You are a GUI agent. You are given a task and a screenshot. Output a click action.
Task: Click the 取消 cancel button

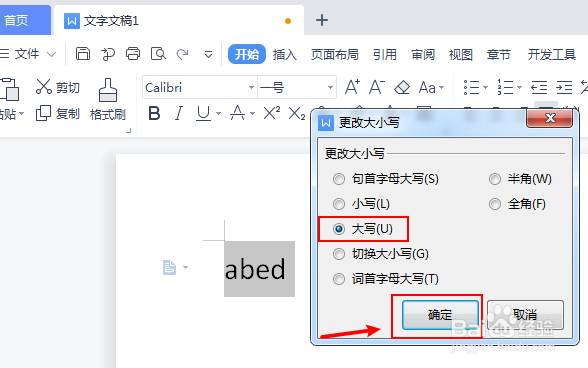[525, 315]
